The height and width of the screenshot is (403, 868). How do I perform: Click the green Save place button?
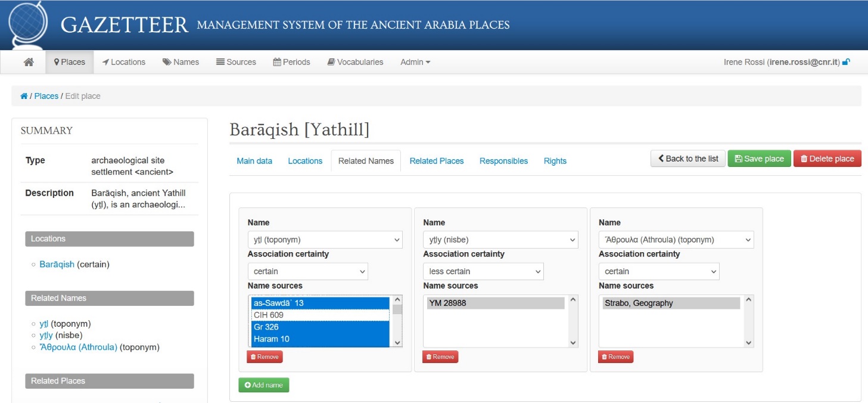tap(759, 158)
